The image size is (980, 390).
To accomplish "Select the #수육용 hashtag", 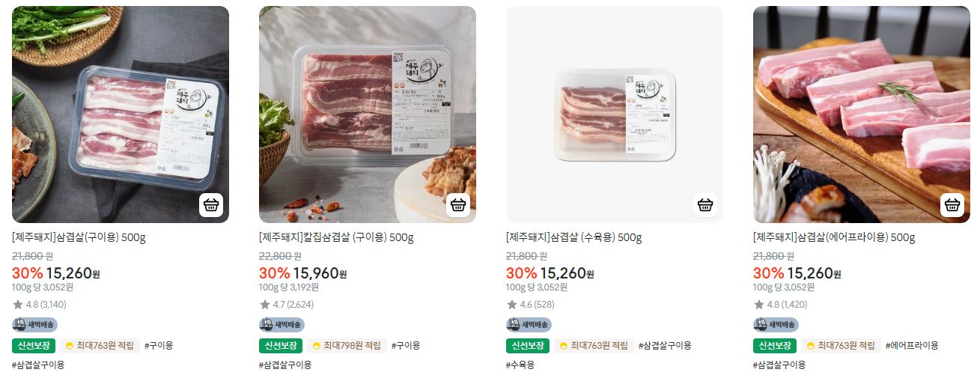I will (520, 365).
